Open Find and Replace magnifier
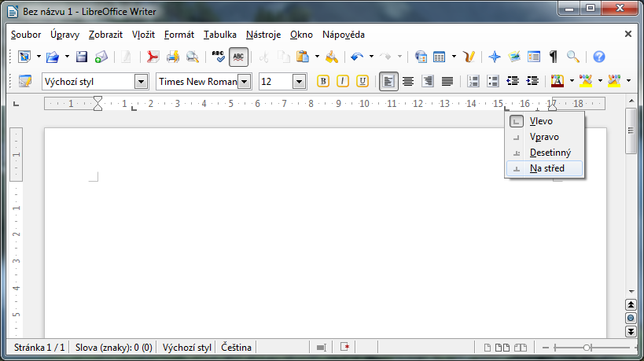The height and width of the screenshot is (361, 644). pyautogui.click(x=573, y=57)
